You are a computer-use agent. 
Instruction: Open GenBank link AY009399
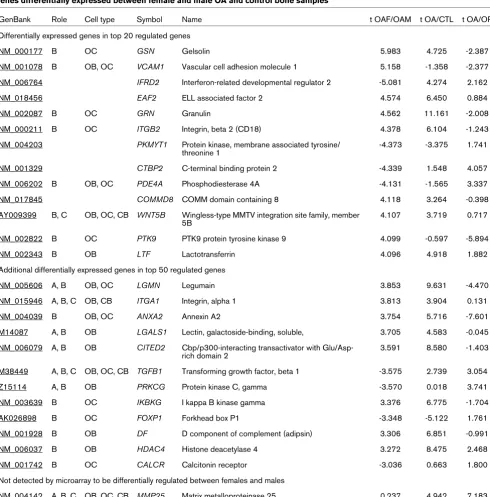18,215
